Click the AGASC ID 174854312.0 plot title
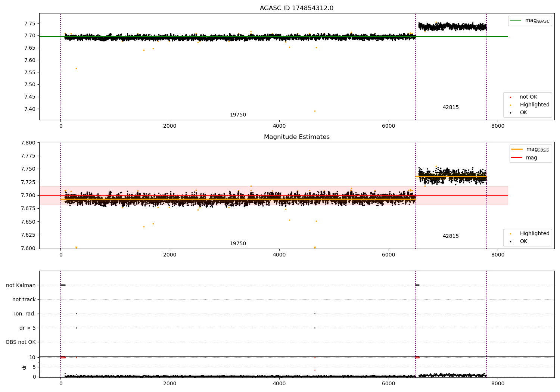This screenshot has width=560, height=392. coord(296,8)
